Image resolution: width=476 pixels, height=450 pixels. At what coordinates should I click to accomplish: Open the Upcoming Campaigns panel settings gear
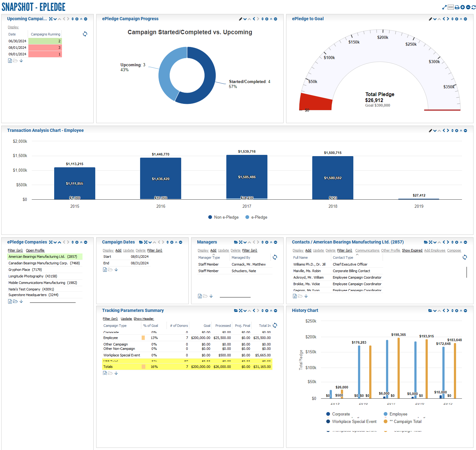pos(77,19)
